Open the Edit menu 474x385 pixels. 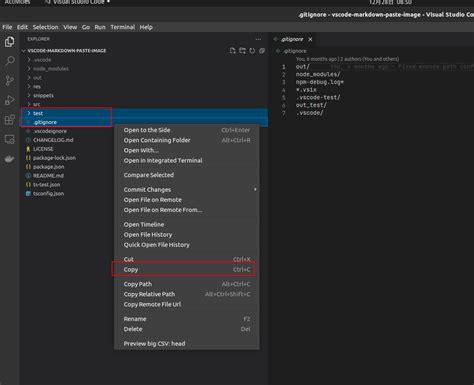pos(22,27)
